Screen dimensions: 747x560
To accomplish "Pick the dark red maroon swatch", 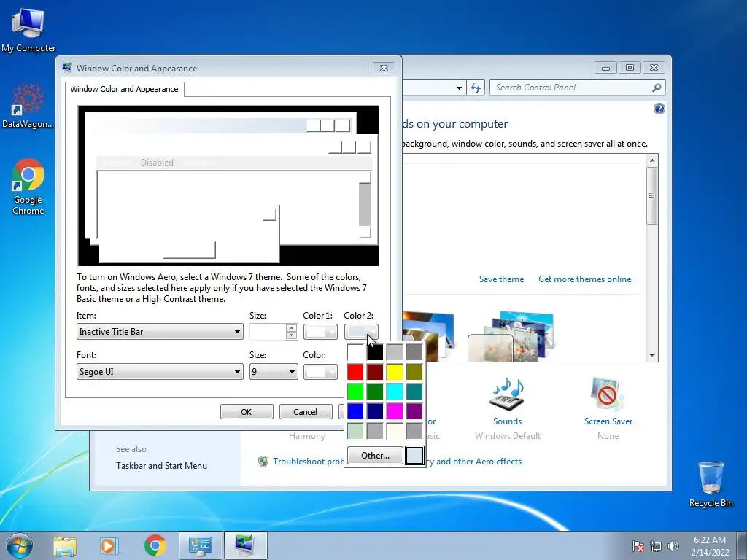I will (x=375, y=372).
